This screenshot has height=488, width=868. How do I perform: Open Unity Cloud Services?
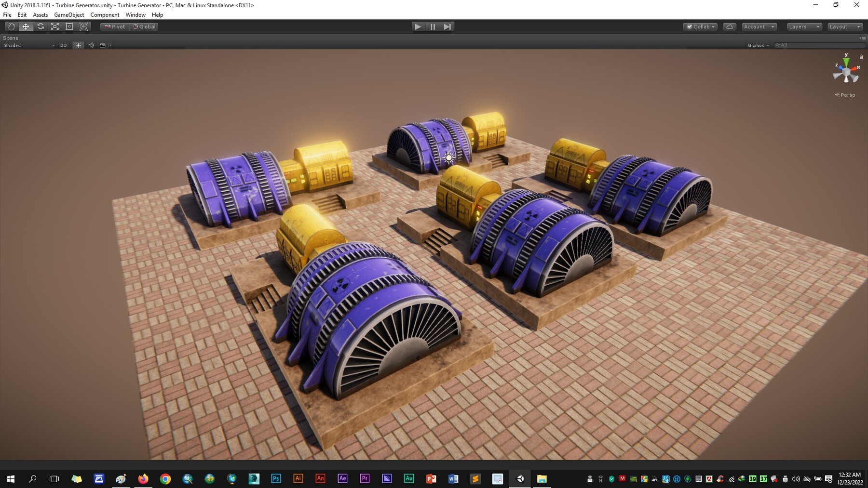[x=730, y=26]
